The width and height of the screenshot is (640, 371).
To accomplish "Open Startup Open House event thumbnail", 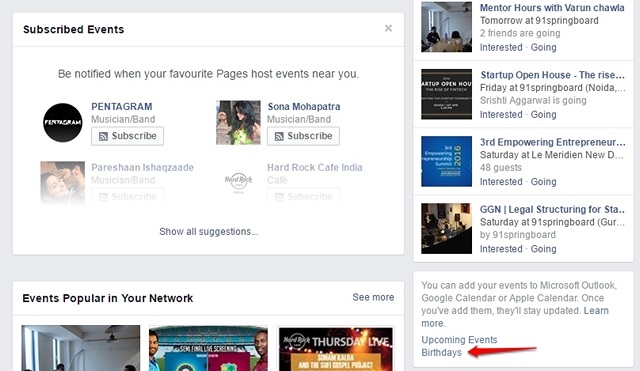I will 447,94.
